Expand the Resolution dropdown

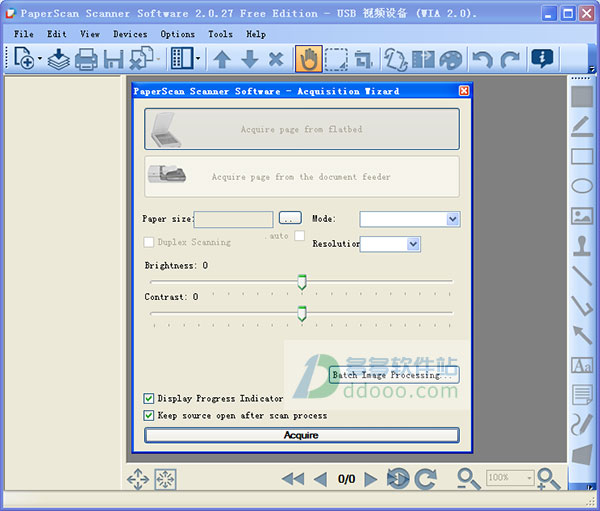coord(413,244)
